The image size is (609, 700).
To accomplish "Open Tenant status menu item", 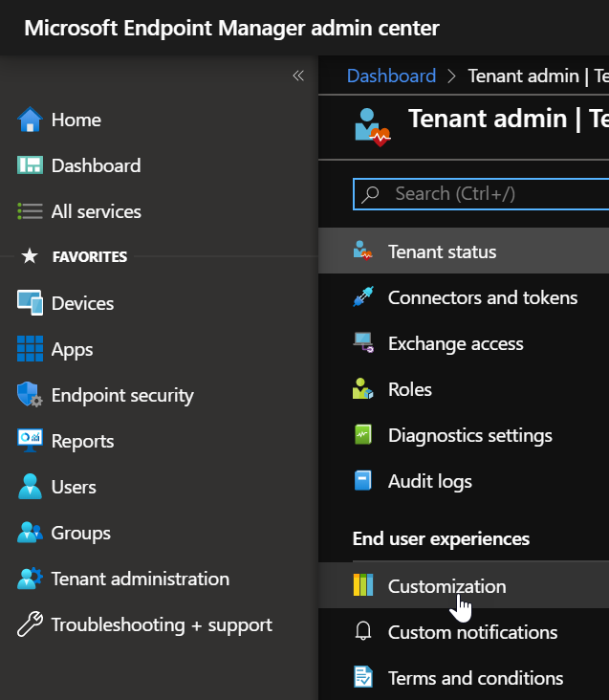I will [x=442, y=252].
